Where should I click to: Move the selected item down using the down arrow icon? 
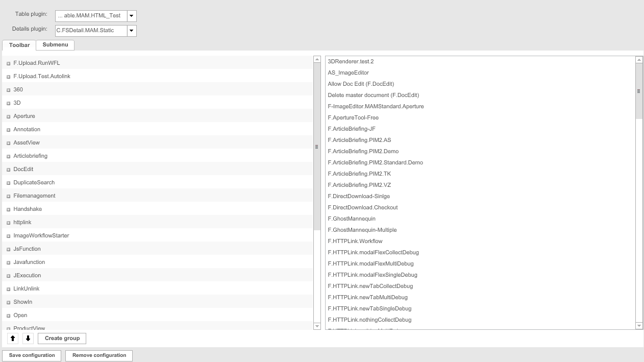point(28,338)
